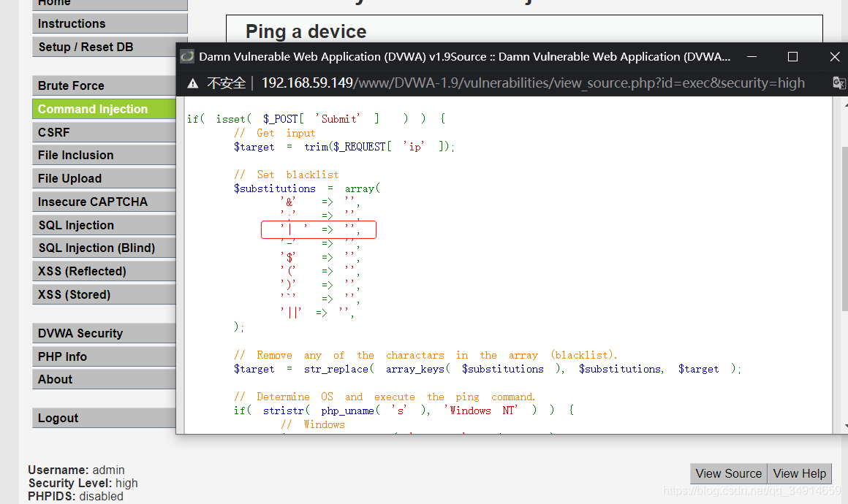The width and height of the screenshot is (848, 504).
Task: Click the not-secure warning icon
Action: pos(192,83)
